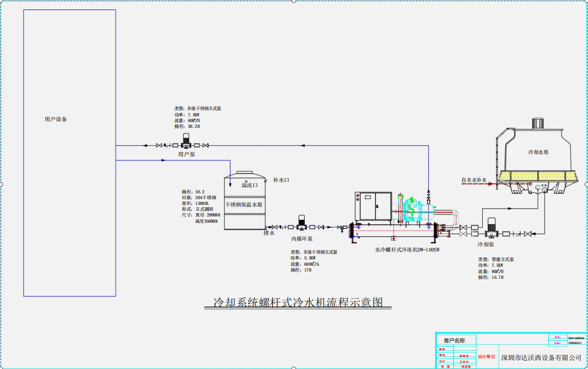
Task: Click the 扬程：36.2 tank spec line
Action: click(x=193, y=192)
